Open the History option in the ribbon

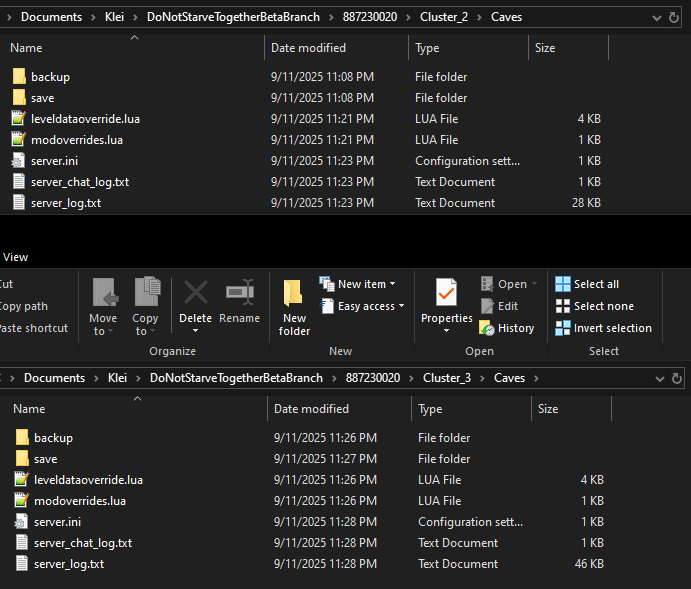[507, 328]
